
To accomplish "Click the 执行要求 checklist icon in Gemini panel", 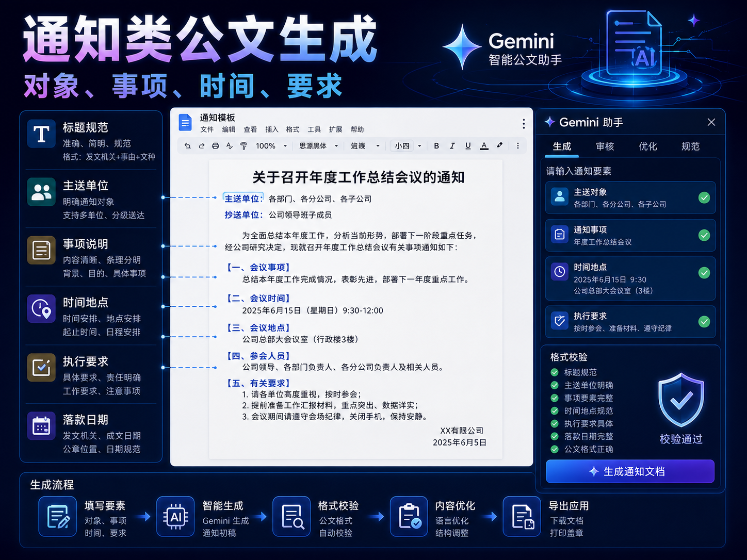I will [559, 320].
